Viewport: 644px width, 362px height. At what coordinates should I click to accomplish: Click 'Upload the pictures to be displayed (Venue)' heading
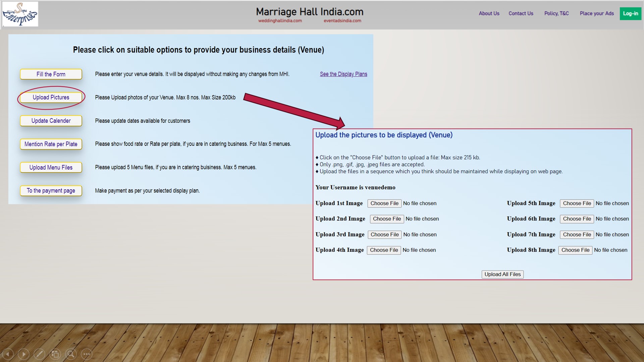384,135
